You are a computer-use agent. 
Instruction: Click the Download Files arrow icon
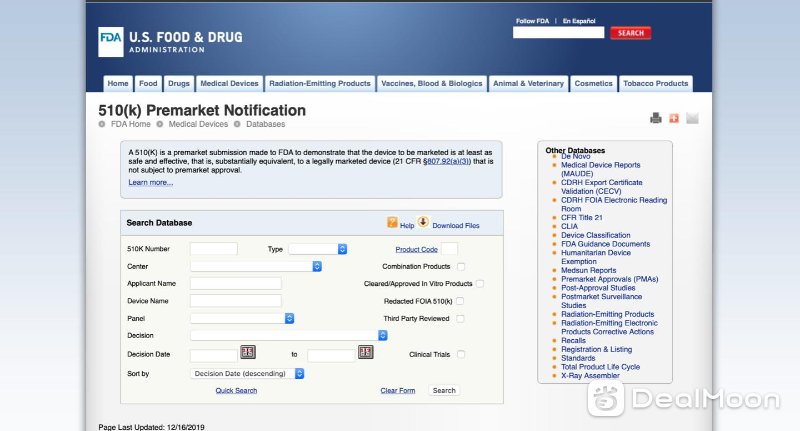pos(423,222)
